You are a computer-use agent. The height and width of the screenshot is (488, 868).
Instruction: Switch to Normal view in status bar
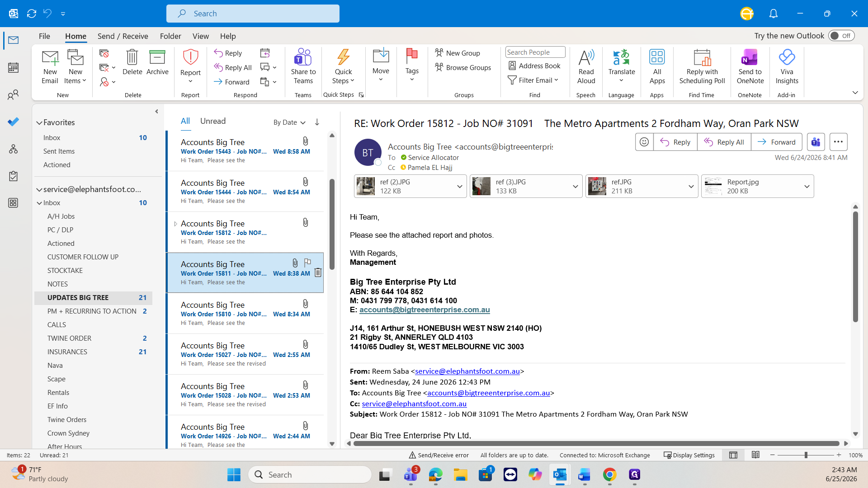tap(733, 455)
